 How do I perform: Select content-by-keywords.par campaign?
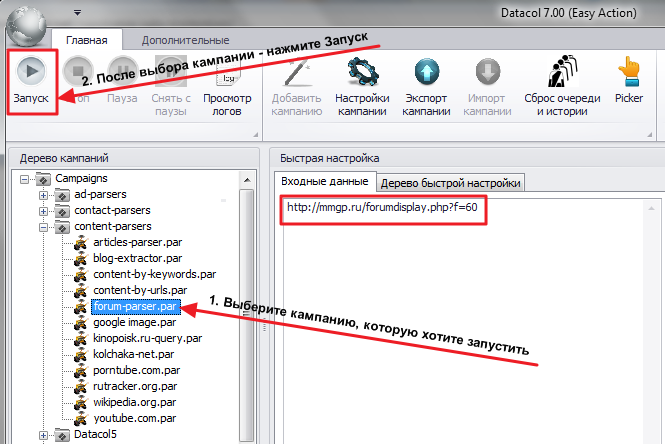pos(154,274)
